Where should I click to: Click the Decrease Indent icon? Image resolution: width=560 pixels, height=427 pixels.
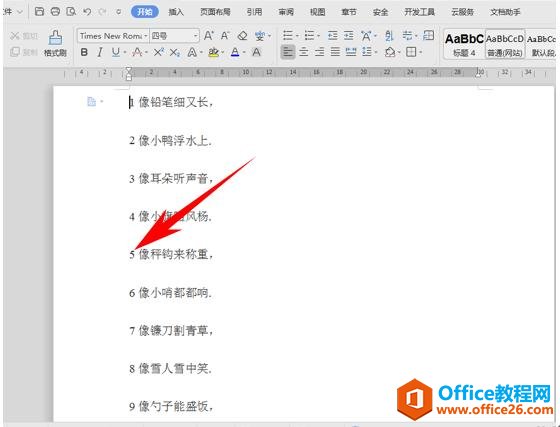coord(333,35)
